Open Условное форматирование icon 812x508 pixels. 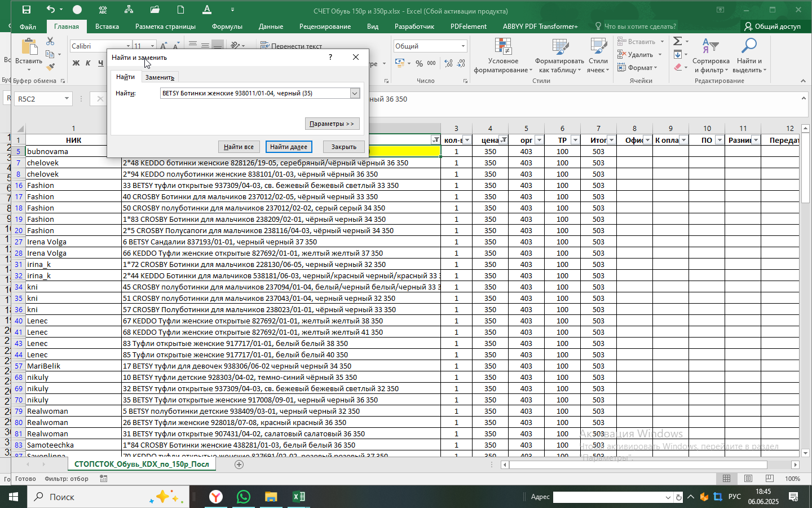click(503, 56)
